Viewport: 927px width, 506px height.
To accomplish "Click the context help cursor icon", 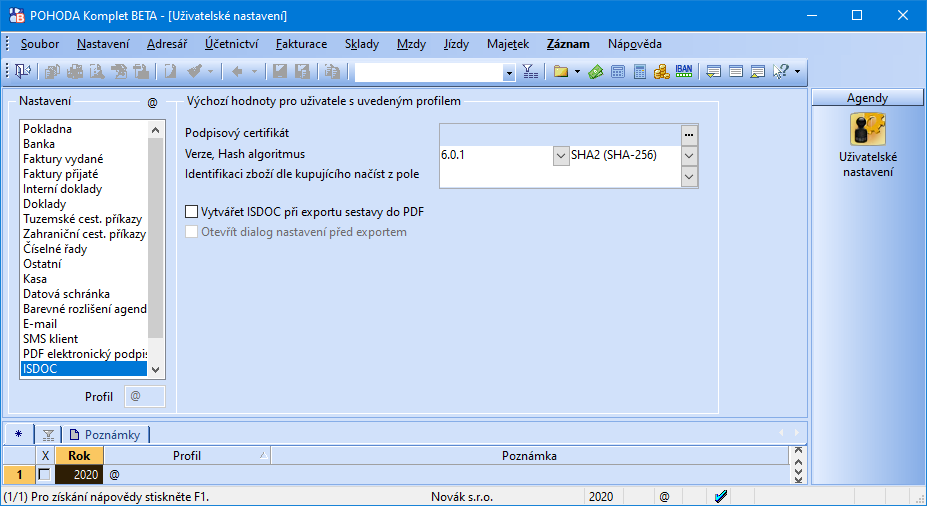I will click(x=780, y=72).
